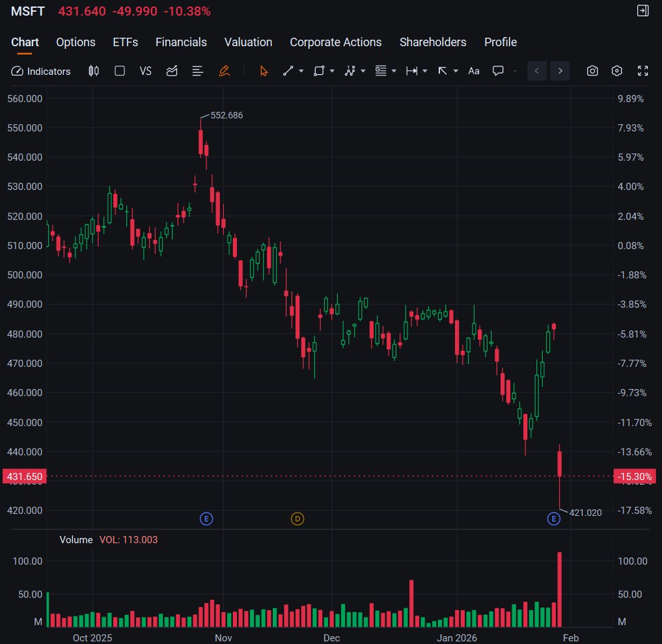Click the MSFT ticker symbol
662x644 pixels.
click(x=28, y=12)
